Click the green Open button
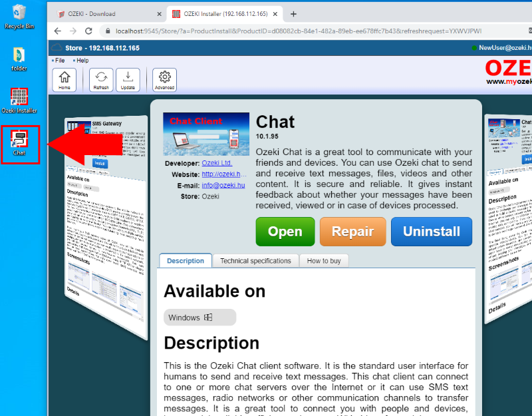The image size is (532, 416). [285, 232]
